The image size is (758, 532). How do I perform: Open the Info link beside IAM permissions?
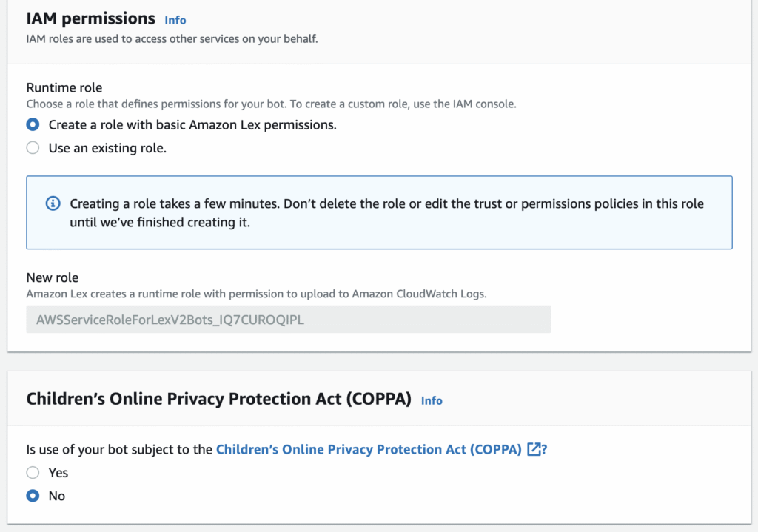pyautogui.click(x=175, y=20)
